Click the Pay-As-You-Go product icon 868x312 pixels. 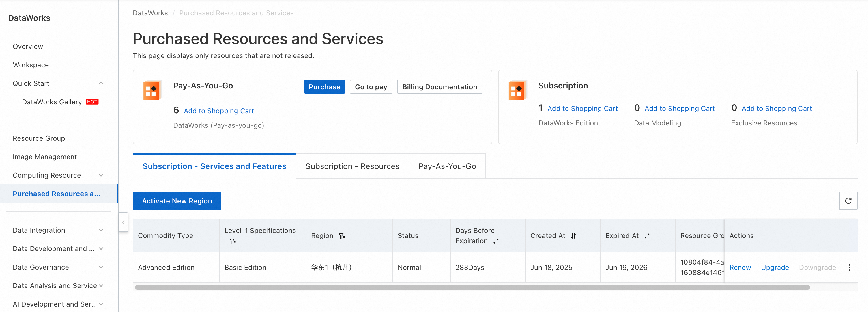point(151,90)
